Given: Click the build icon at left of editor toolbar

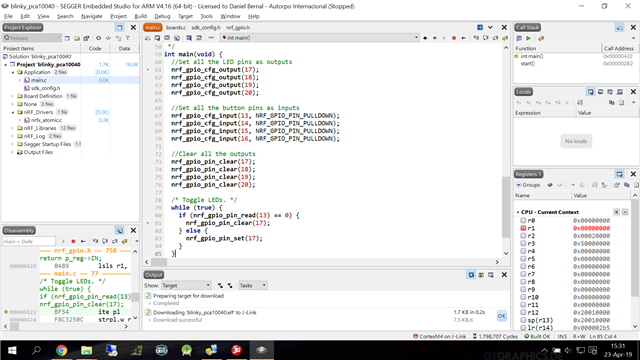Looking at the screenshot, I should pos(148,38).
